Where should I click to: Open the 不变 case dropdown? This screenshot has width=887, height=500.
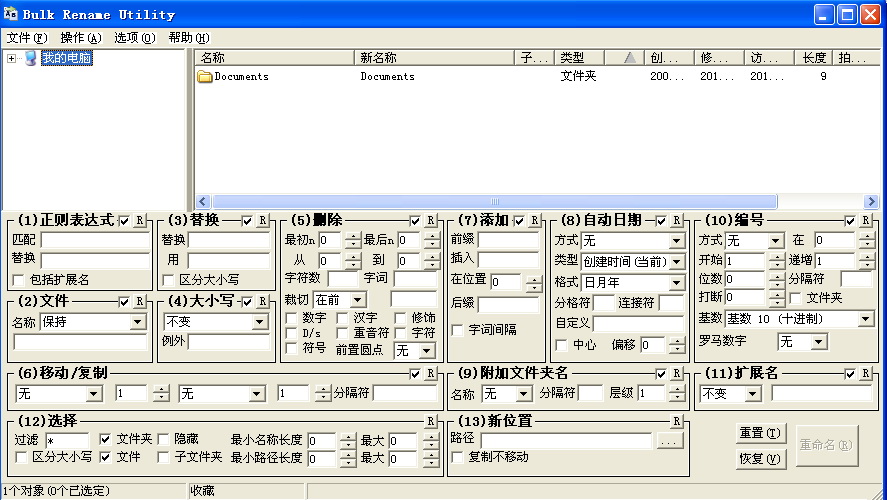click(260, 322)
